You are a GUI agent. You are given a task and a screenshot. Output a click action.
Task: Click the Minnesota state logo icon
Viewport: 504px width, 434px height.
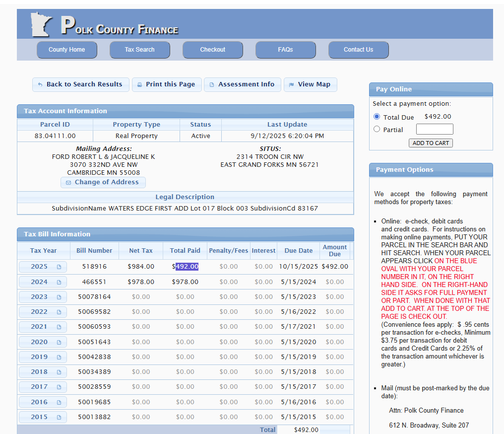41,24
